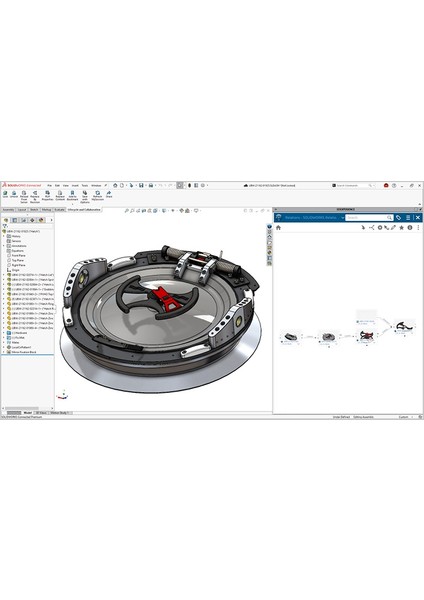Expand the FeatureManager tabs with the right arrow
424x600 pixels.
51,220
